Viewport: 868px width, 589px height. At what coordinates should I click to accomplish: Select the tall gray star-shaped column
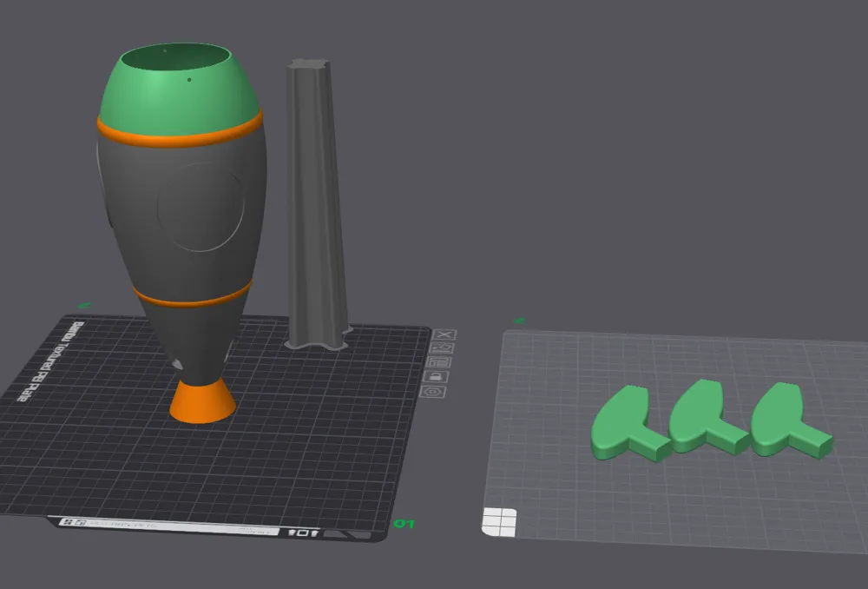point(317,205)
